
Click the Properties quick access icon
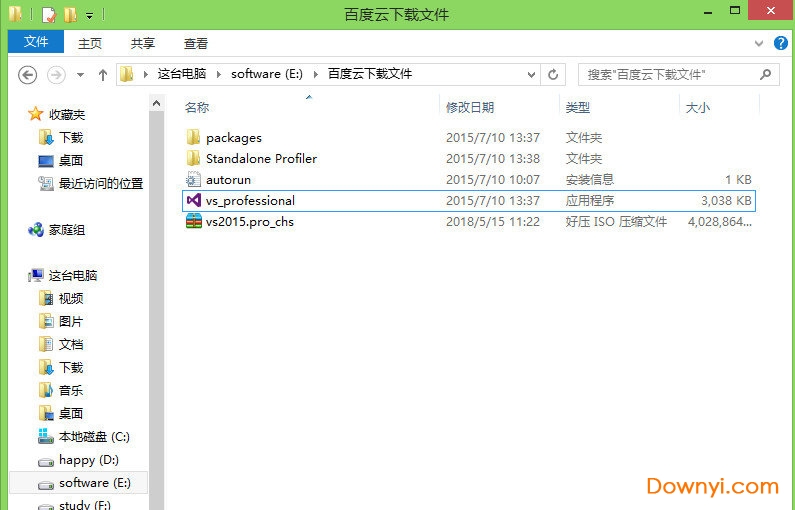click(49, 15)
